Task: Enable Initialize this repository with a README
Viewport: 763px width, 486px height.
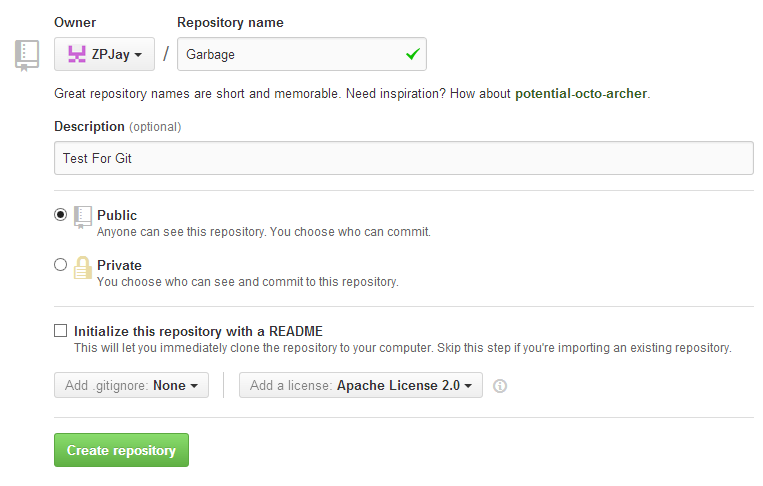Action: click(61, 331)
